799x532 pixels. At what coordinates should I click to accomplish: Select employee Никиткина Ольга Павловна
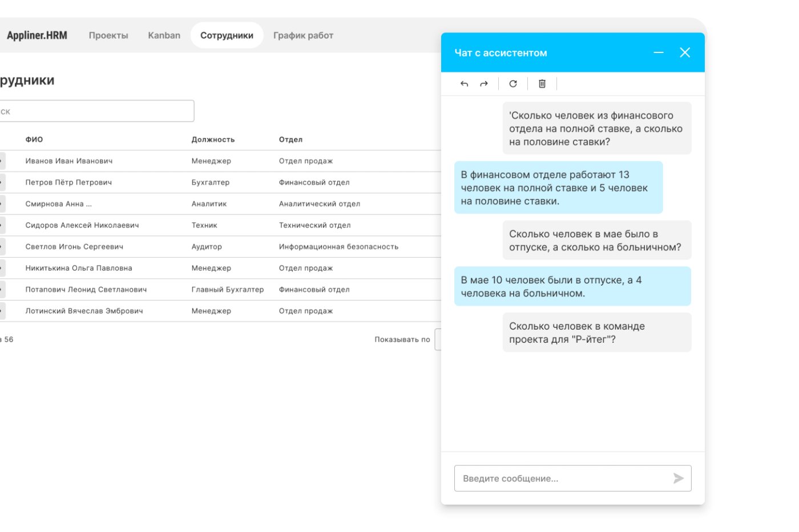click(79, 268)
